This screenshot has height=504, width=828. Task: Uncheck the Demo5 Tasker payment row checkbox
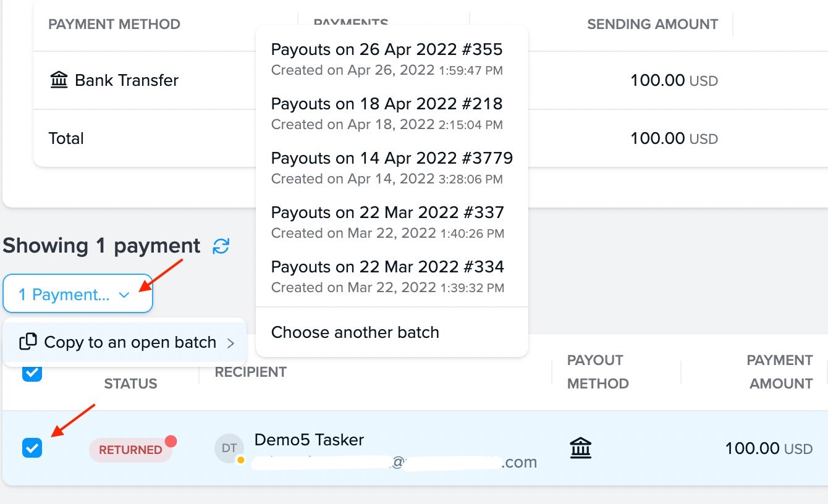tap(32, 449)
